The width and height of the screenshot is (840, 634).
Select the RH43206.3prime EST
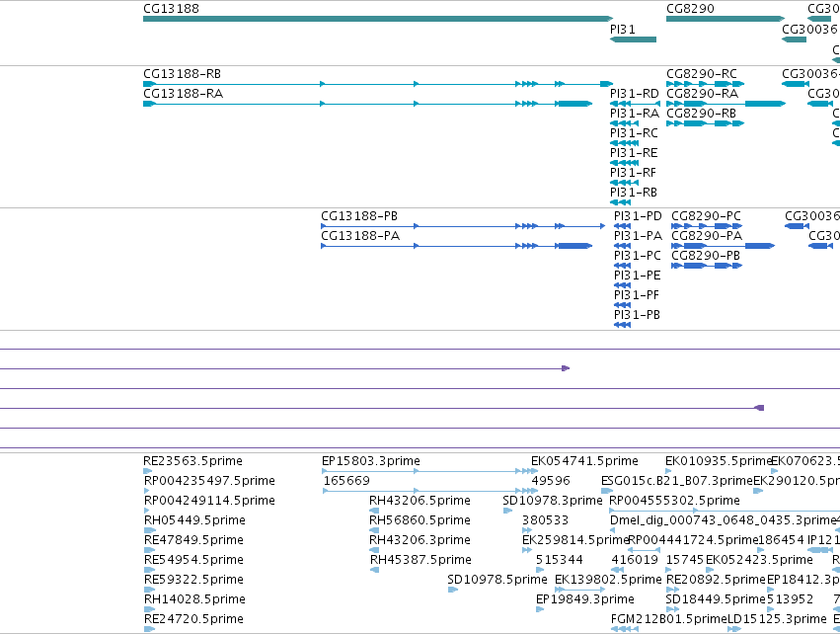(374, 550)
